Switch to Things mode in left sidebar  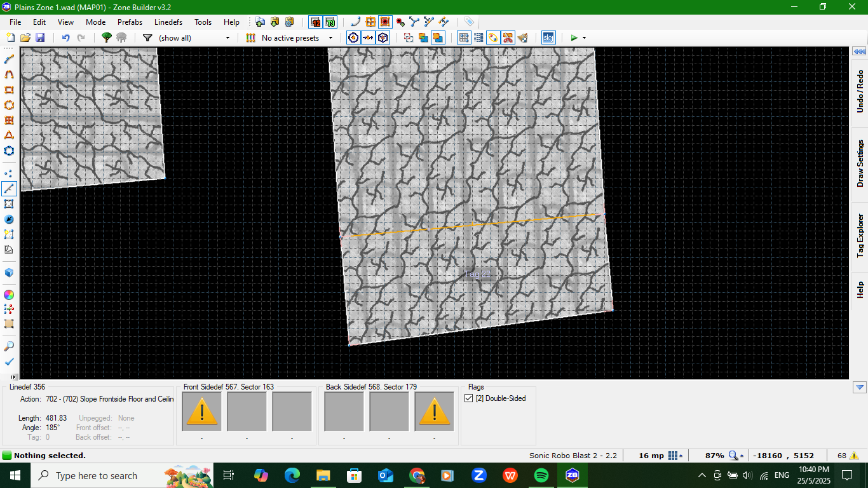click(9, 219)
